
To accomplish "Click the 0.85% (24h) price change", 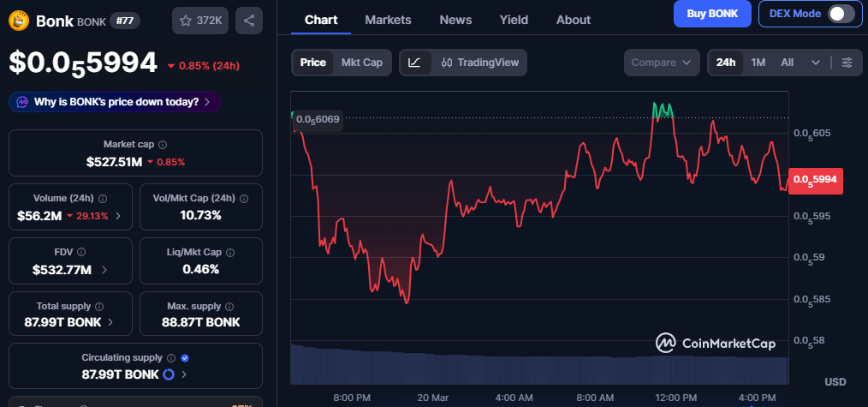I will (x=203, y=66).
